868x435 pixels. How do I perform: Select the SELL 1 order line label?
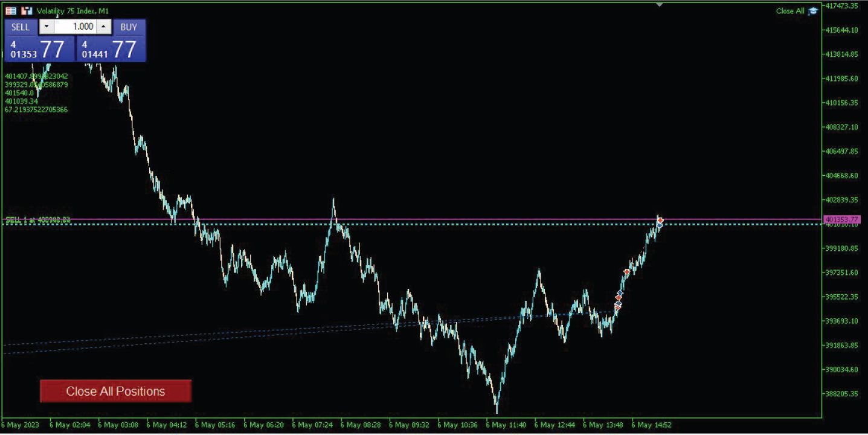pos(38,220)
